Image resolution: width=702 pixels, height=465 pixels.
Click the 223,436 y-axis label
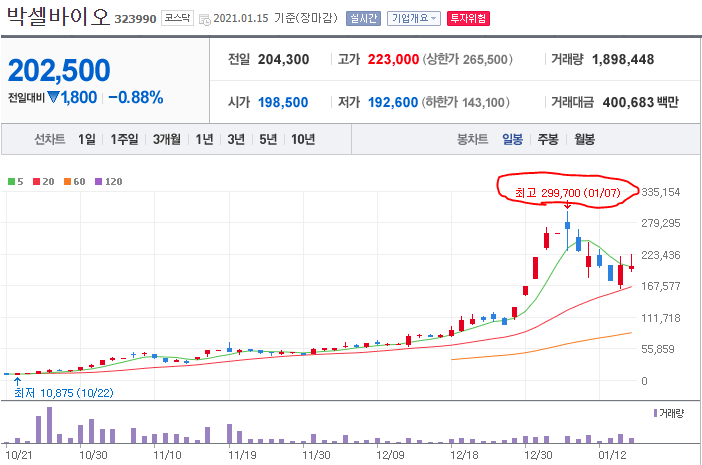660,255
